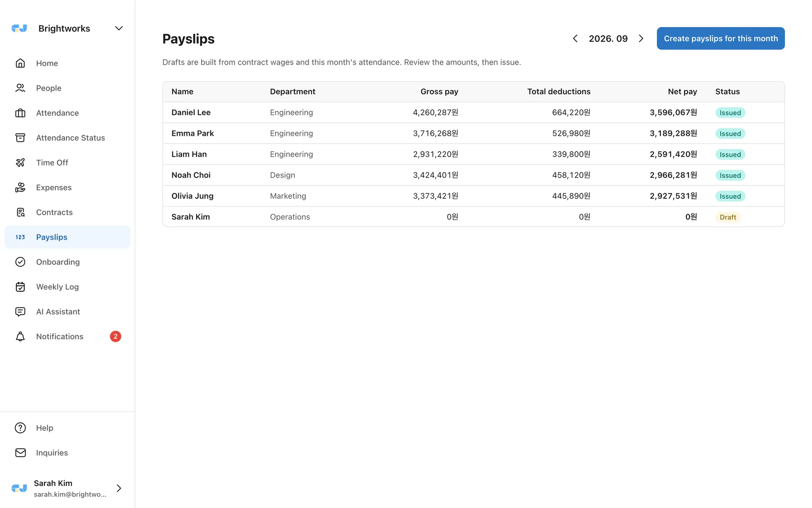Click the Payslips 123 icon
Viewport: 812px width, 508px height.
[x=20, y=237]
